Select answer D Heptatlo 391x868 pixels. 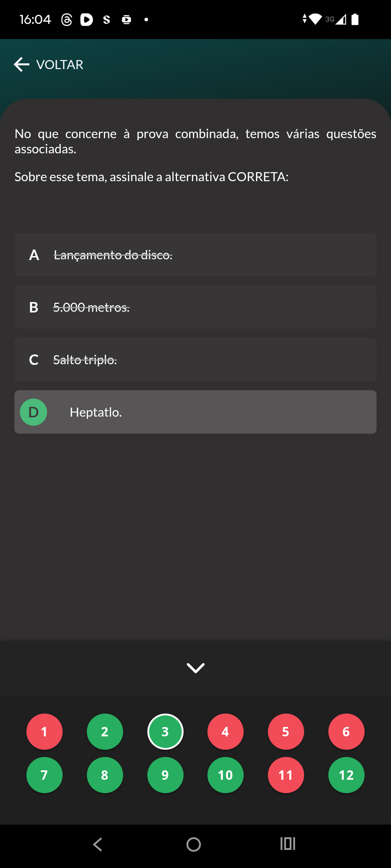coord(195,412)
